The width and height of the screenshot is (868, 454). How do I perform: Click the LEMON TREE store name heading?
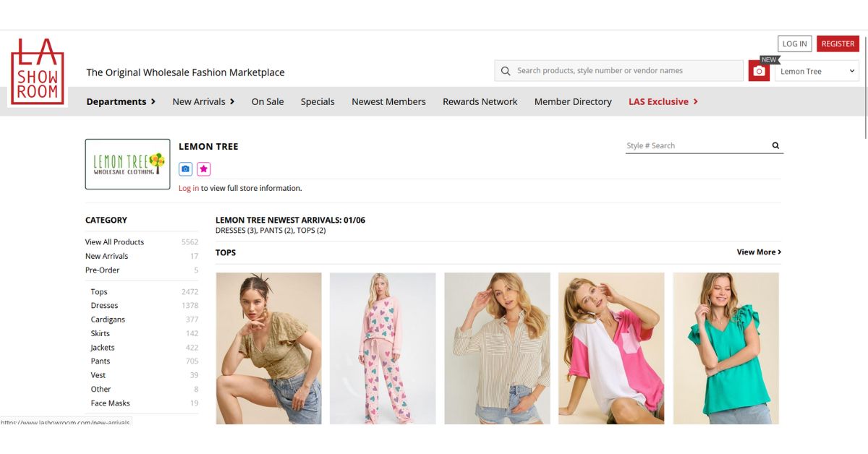(x=208, y=147)
